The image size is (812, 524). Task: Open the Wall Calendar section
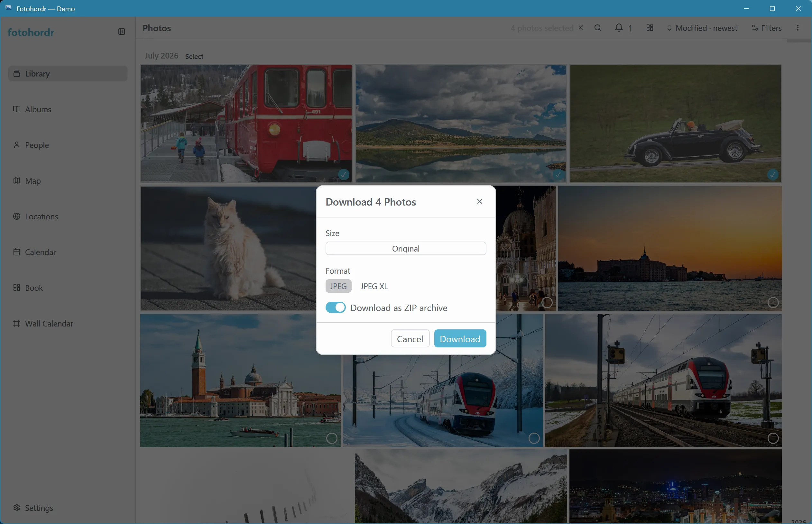[x=68, y=324]
